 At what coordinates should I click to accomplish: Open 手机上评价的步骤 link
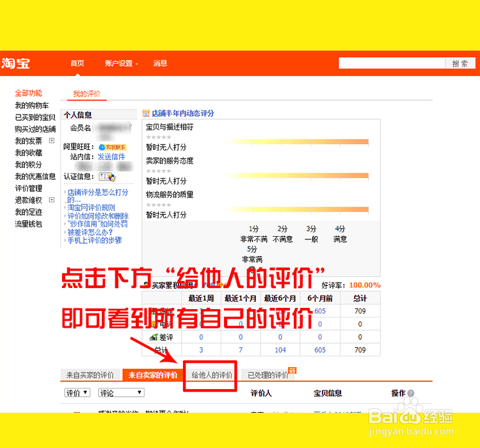click(x=95, y=241)
